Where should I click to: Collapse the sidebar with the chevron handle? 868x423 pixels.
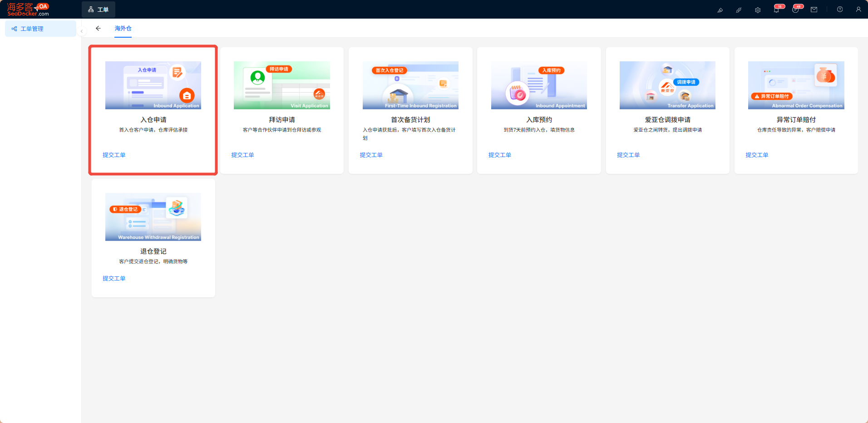coord(82,31)
